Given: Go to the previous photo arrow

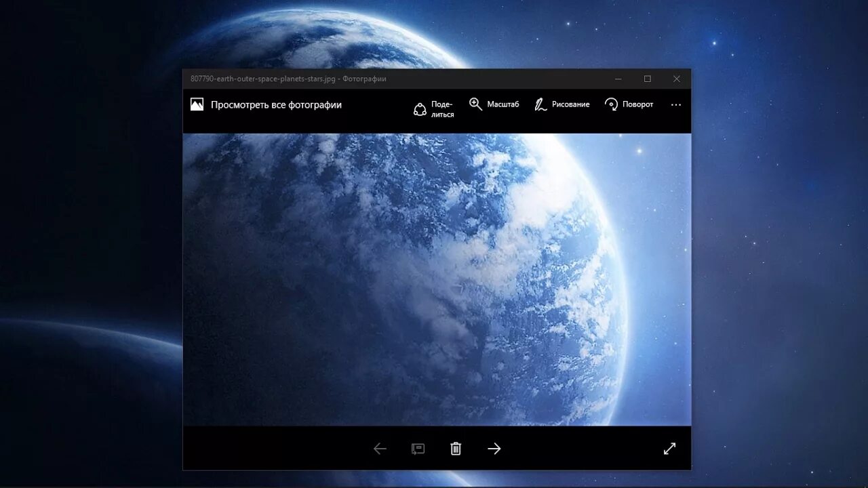Looking at the screenshot, I should (x=380, y=449).
